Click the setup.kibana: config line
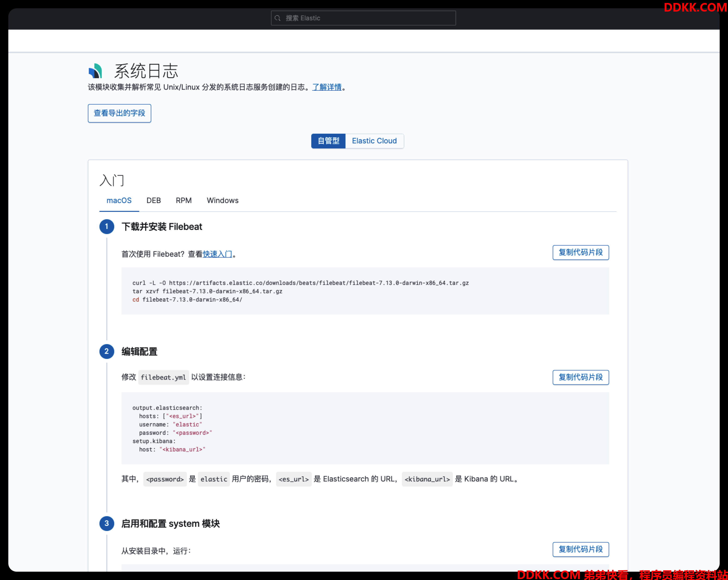Screen dimensions: 728x580 click(154, 441)
